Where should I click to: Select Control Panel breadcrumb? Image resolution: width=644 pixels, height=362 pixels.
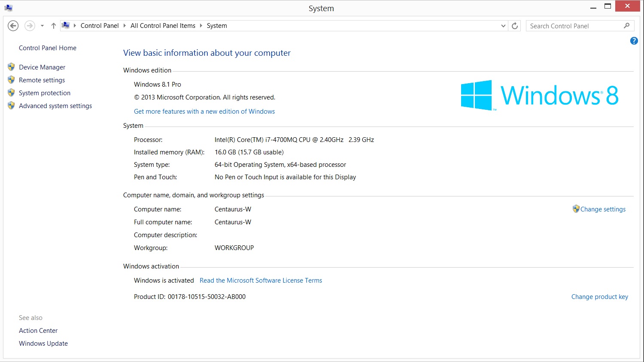click(100, 26)
